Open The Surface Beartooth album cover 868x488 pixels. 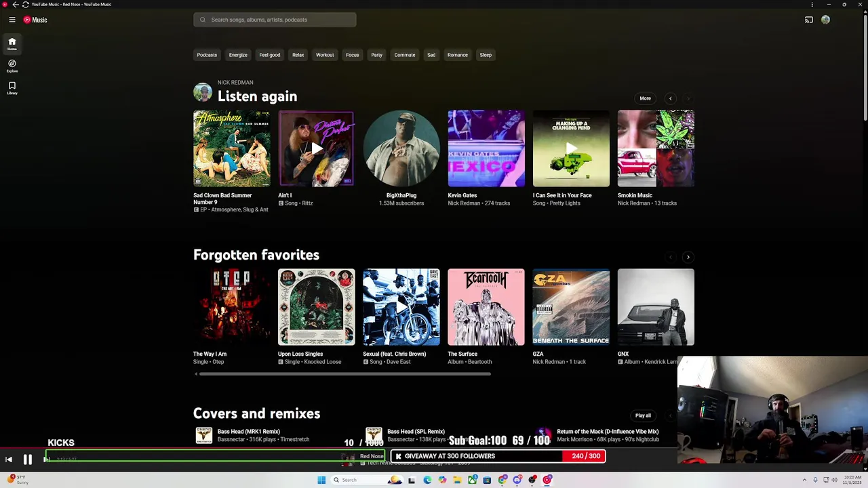pyautogui.click(x=486, y=307)
